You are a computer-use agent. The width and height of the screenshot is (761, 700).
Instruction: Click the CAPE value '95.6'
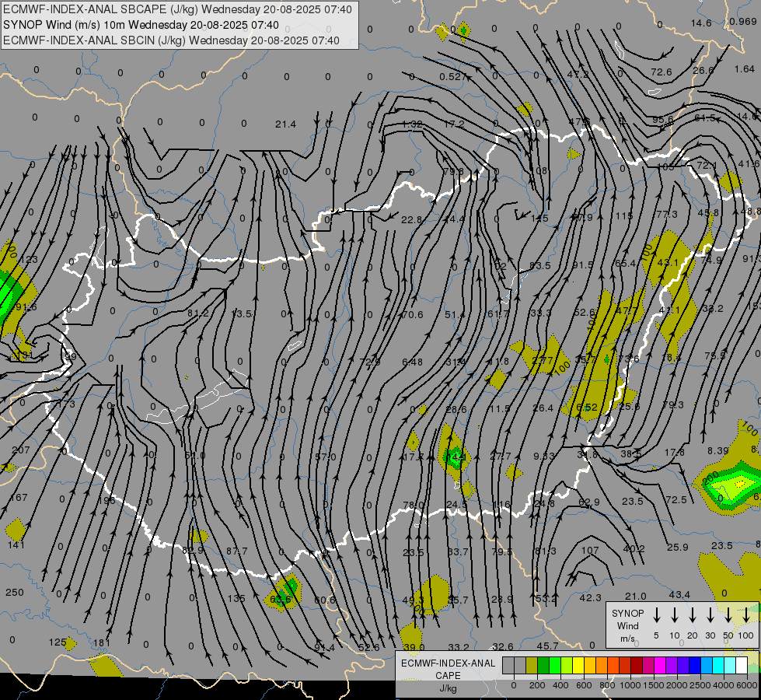663,120
